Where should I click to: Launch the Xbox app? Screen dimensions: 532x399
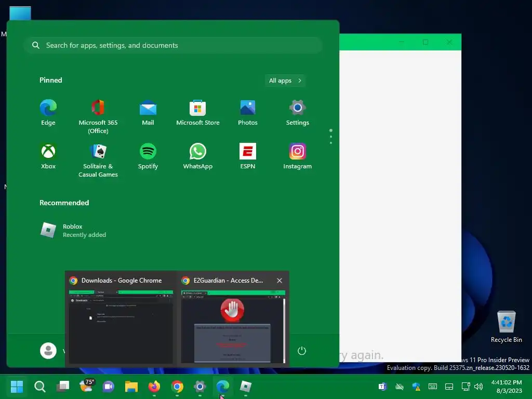click(x=48, y=156)
